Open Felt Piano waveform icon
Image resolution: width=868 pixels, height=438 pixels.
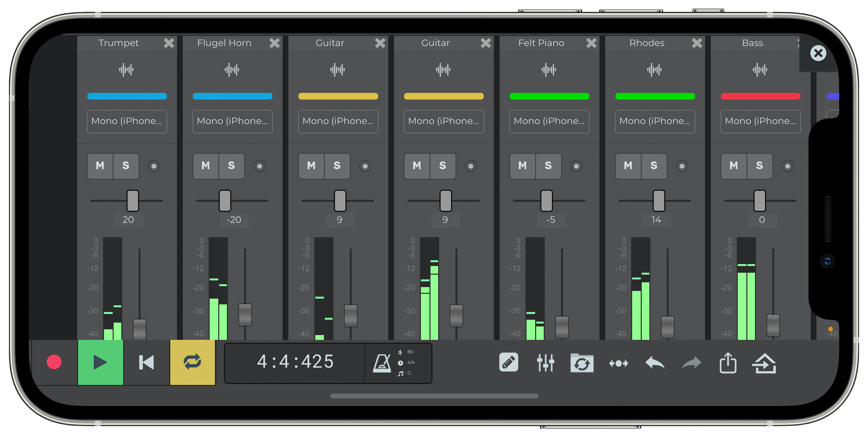pos(549,70)
